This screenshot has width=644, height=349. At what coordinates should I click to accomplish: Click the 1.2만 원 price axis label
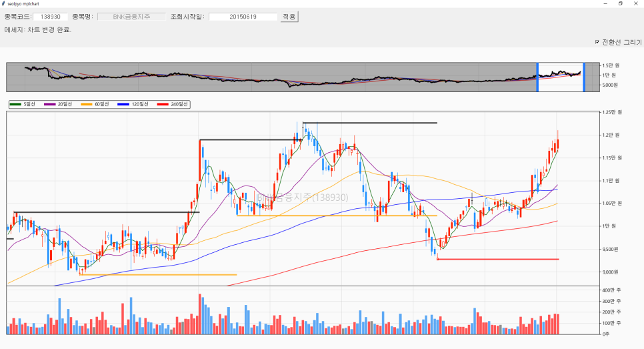coord(611,135)
